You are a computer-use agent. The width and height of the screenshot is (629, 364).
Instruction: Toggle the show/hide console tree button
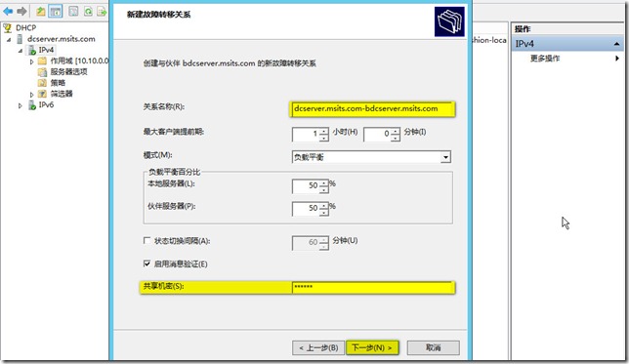tap(56, 12)
